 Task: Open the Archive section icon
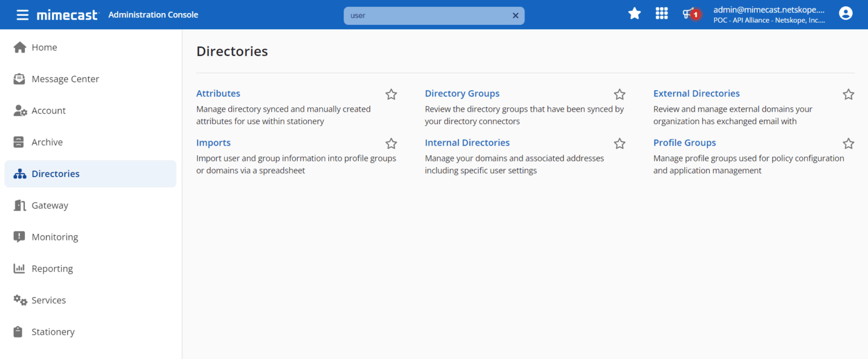coord(19,142)
